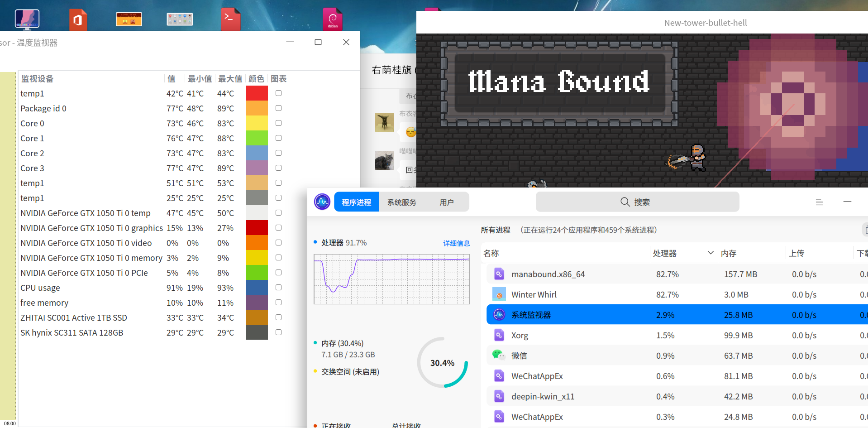
Task: Click the Mana Bound title in the game window
Action: click(x=559, y=82)
